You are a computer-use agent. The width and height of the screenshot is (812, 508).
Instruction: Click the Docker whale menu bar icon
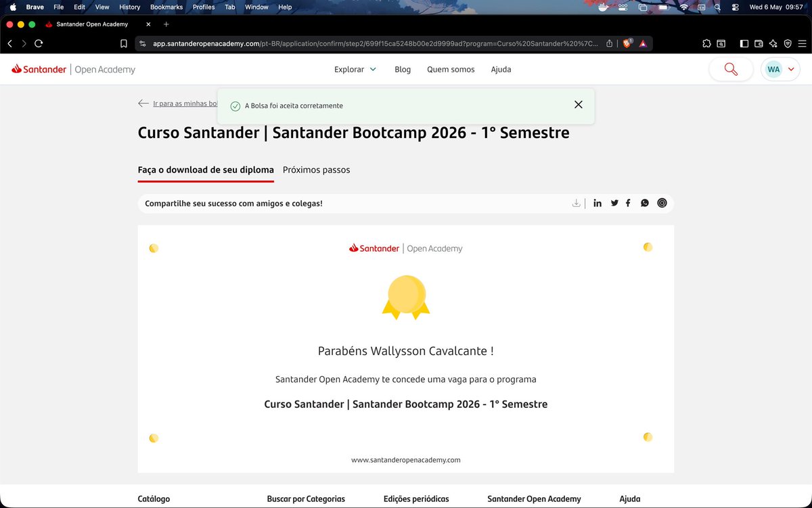(602, 7)
